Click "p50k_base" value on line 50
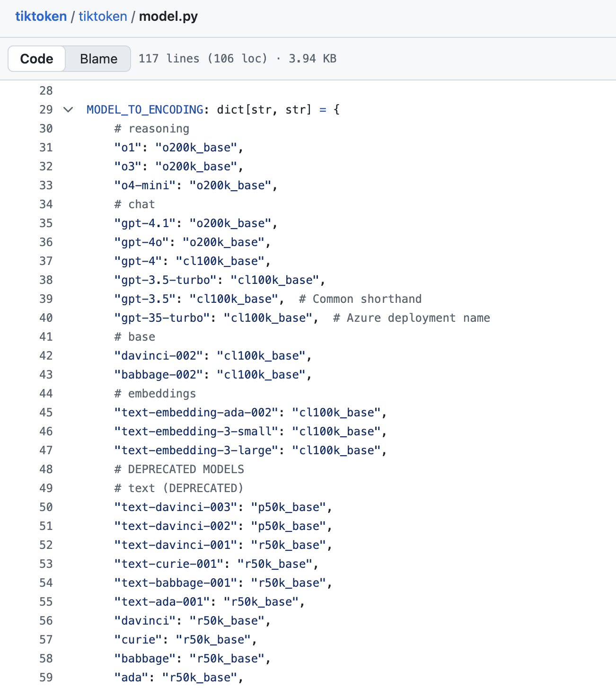The height and width of the screenshot is (688, 616). tap(289, 507)
